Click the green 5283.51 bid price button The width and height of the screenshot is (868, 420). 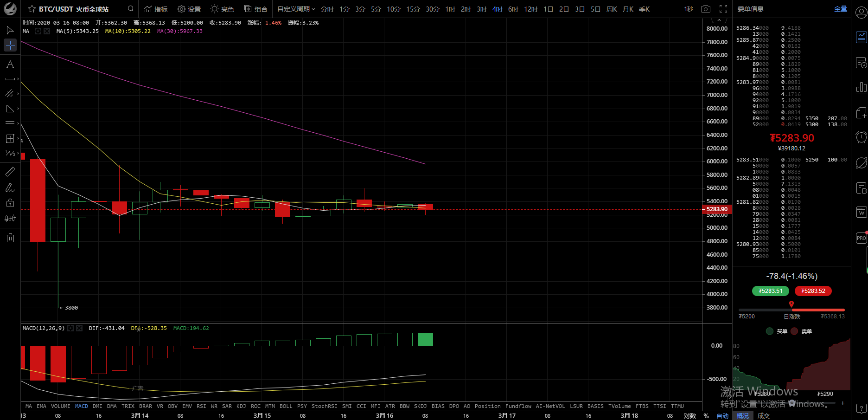click(x=770, y=291)
